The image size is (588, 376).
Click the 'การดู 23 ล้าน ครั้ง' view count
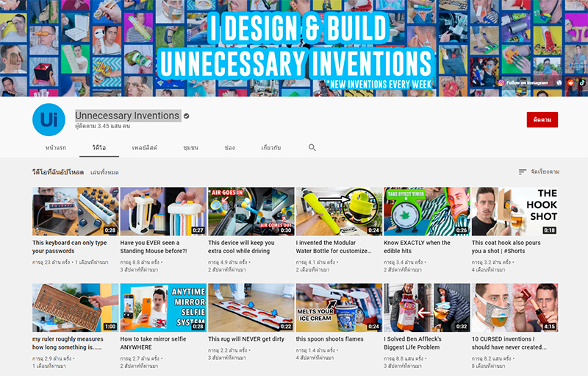point(51,262)
